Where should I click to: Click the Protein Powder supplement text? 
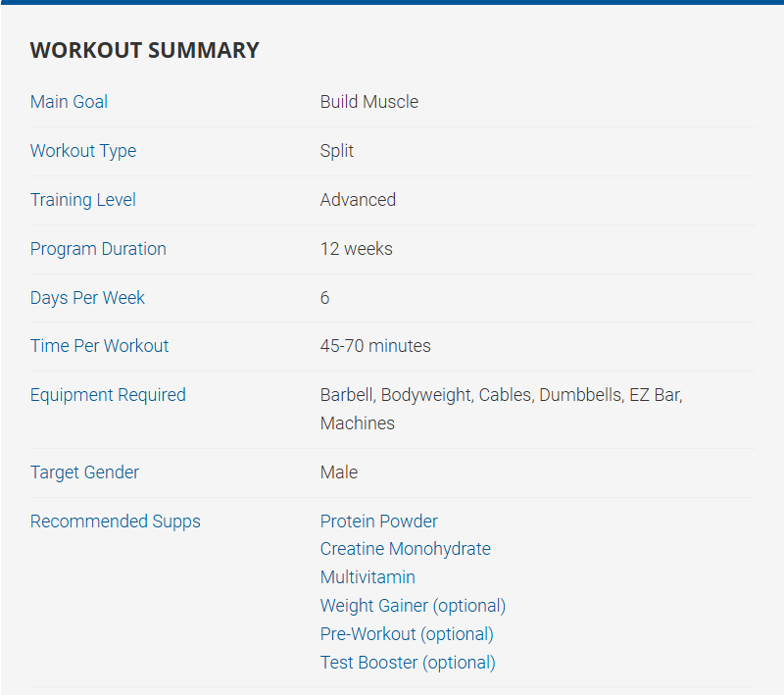(378, 521)
